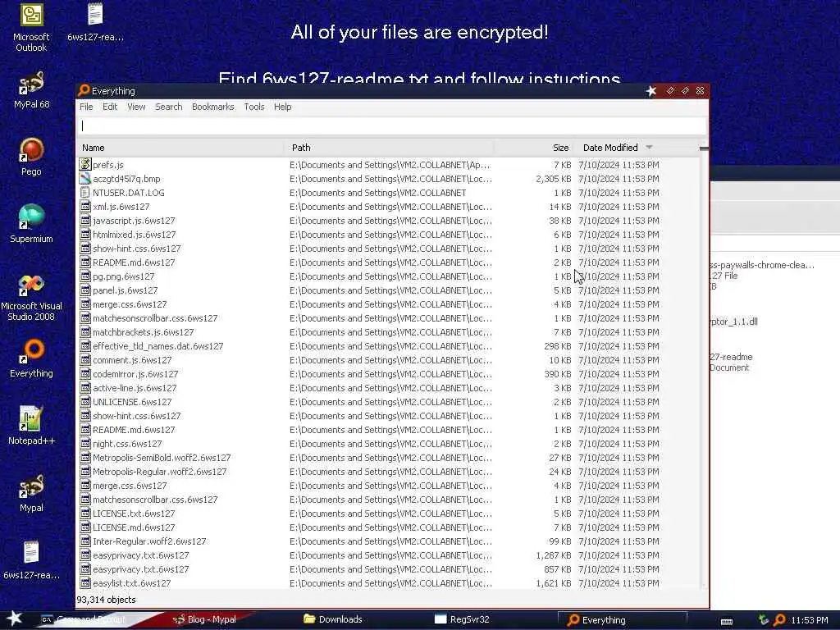Open the Help menu
This screenshot has height=630, width=840.
coord(282,107)
